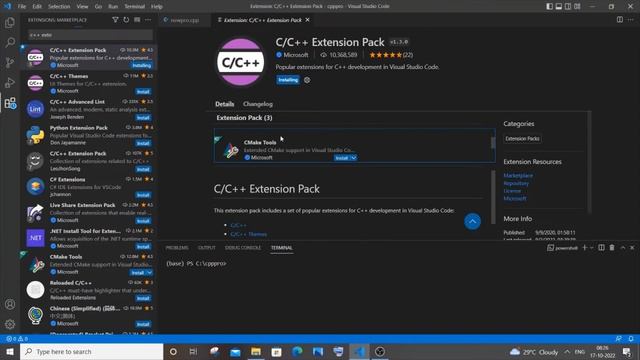Click errors and warnings status item
The height and width of the screenshot is (360, 640).
point(17,339)
